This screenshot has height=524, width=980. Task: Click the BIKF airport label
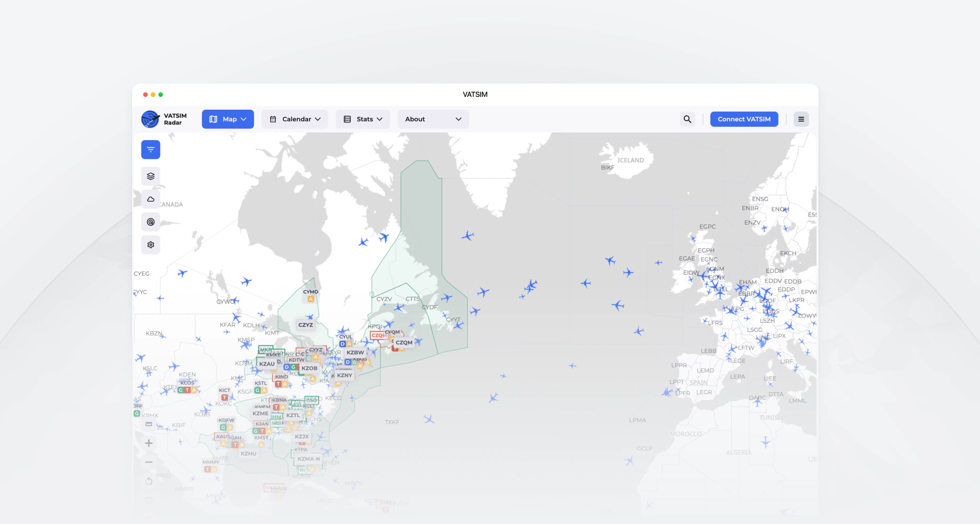pyautogui.click(x=608, y=168)
